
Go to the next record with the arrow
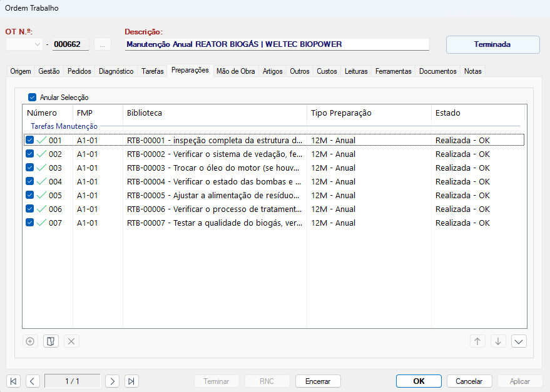(x=112, y=381)
